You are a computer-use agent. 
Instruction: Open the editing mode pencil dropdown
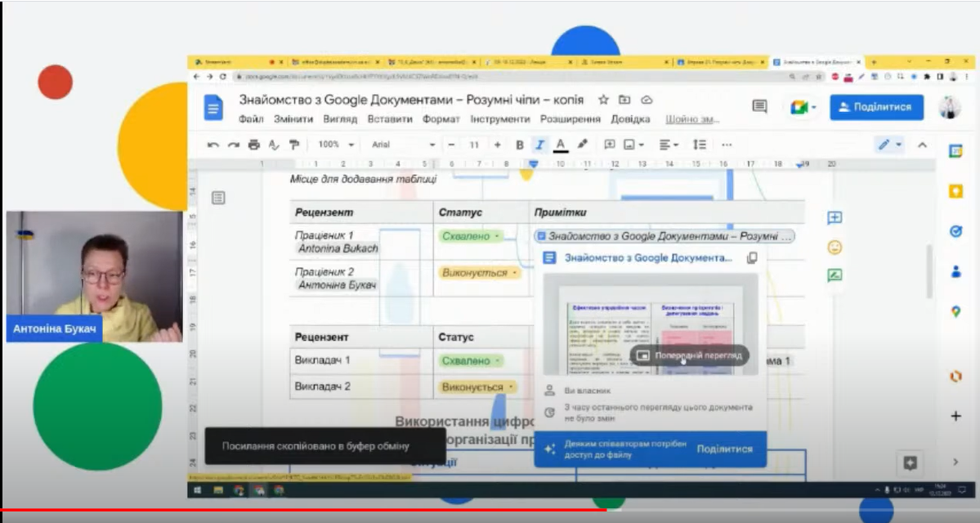[890, 145]
